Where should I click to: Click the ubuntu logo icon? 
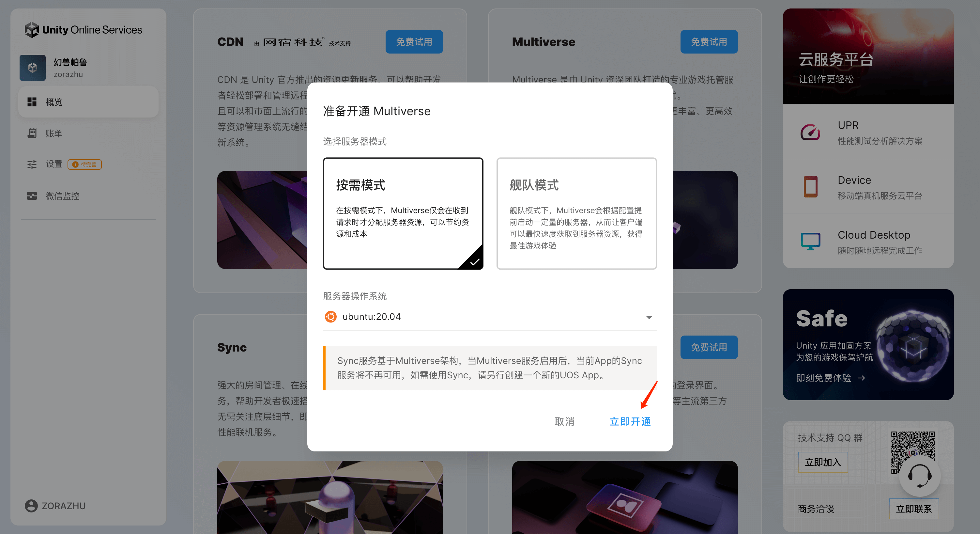(x=330, y=317)
